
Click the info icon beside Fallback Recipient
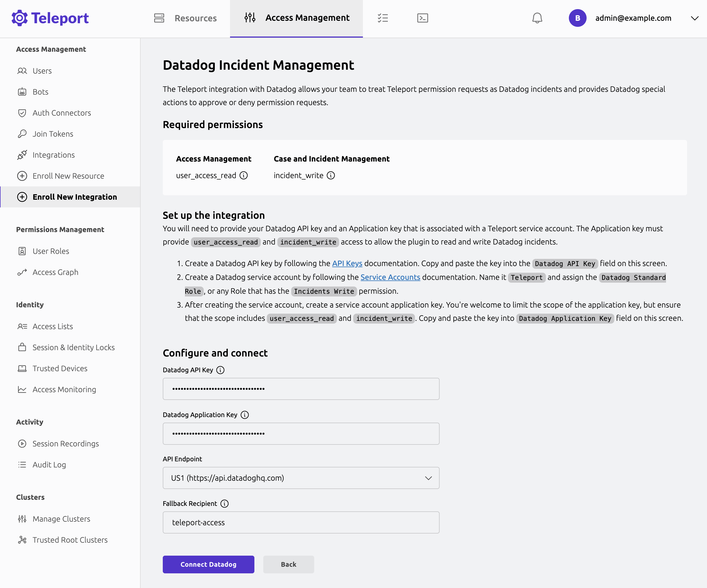(224, 504)
